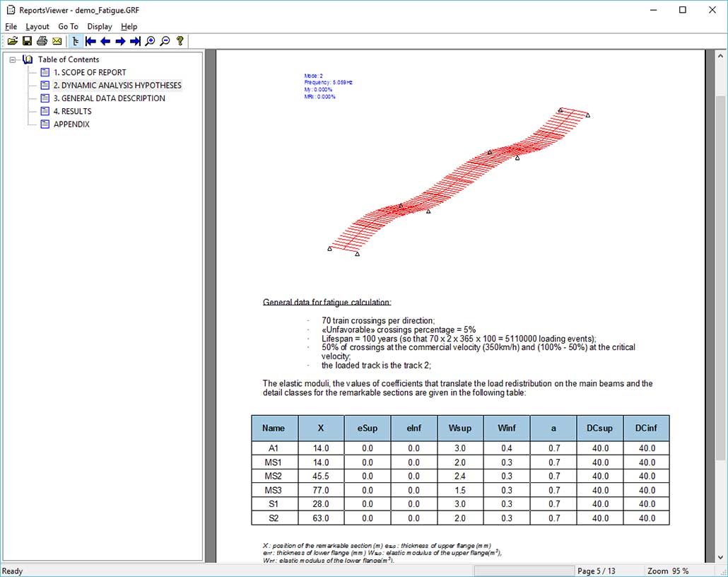Click the Zoom 95 % status indicator
The height and width of the screenshot is (577, 728).
668,571
